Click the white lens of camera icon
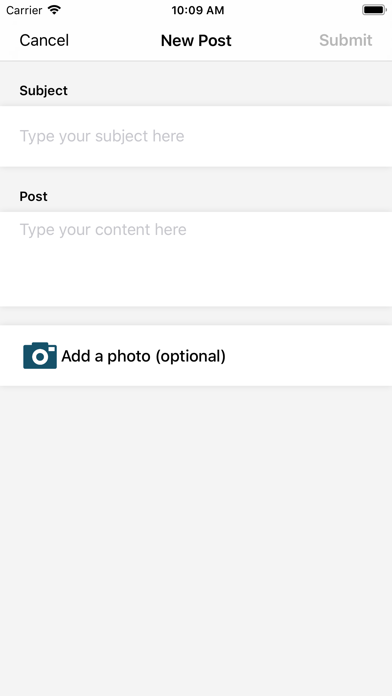 40,357
